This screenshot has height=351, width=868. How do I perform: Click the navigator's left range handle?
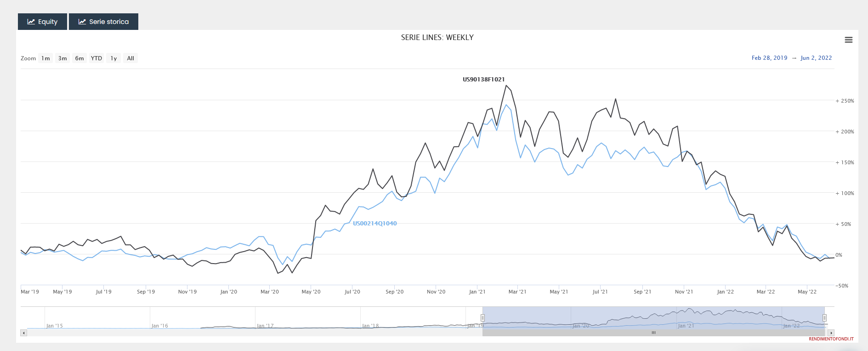(x=482, y=318)
